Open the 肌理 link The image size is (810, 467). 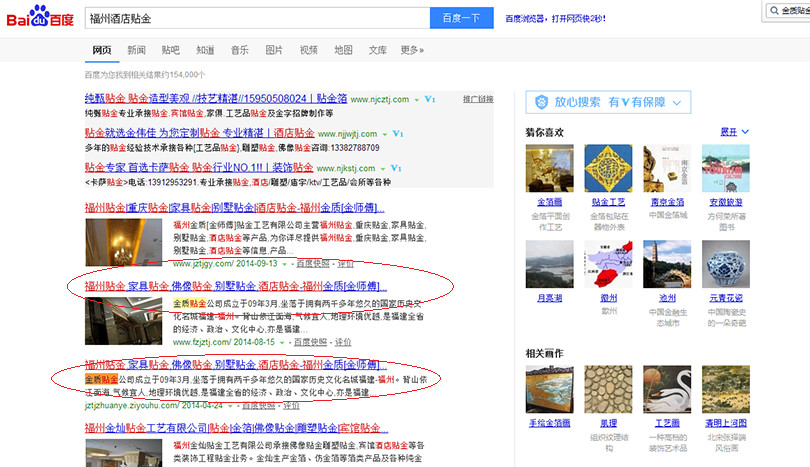pos(609,423)
